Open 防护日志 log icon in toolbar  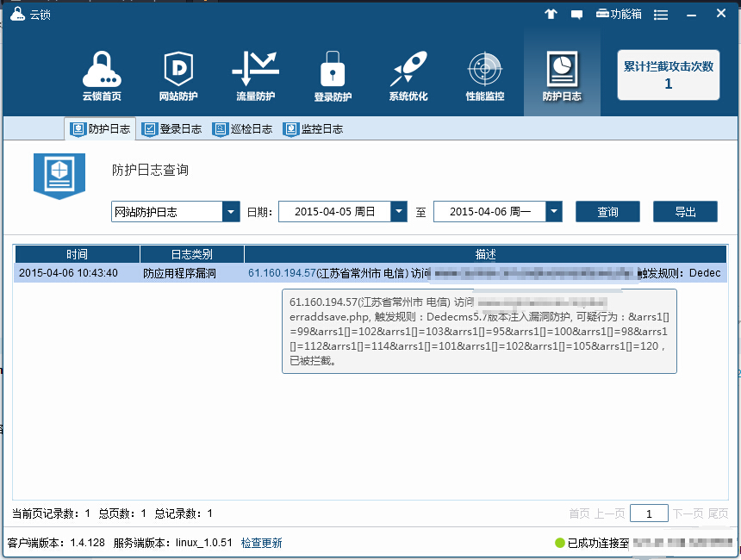pyautogui.click(x=562, y=76)
